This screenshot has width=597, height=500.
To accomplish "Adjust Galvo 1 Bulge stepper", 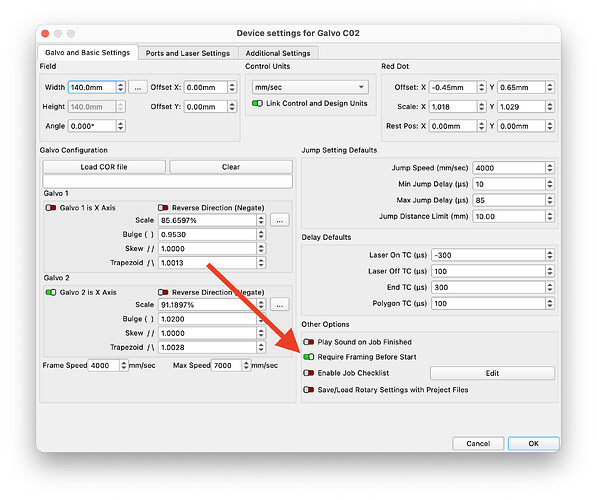I will pos(261,235).
